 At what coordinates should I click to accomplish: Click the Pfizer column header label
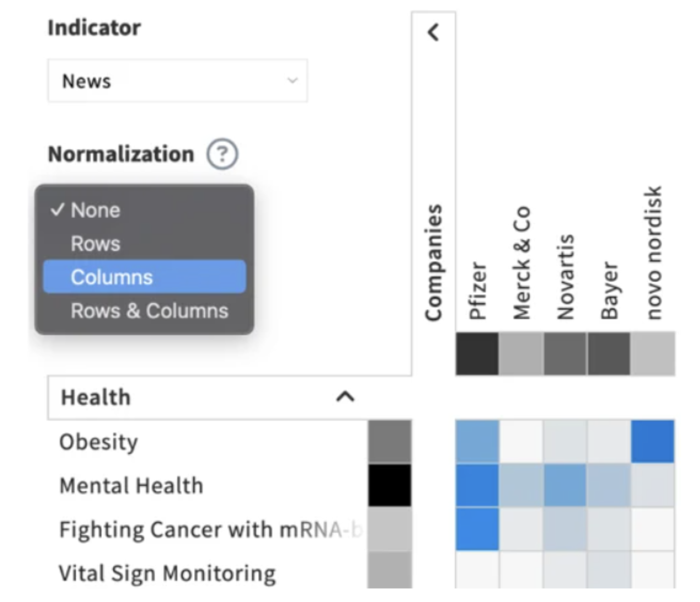pyautogui.click(x=477, y=290)
